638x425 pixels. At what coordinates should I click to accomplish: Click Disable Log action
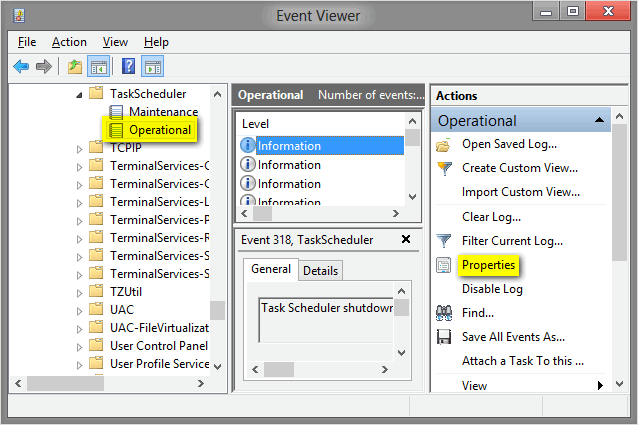pos(492,289)
